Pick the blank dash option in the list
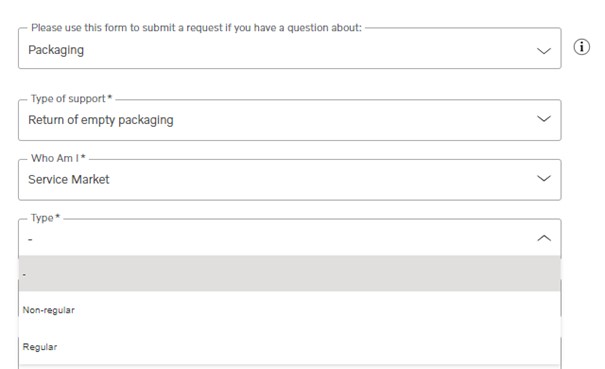 [x=289, y=274]
